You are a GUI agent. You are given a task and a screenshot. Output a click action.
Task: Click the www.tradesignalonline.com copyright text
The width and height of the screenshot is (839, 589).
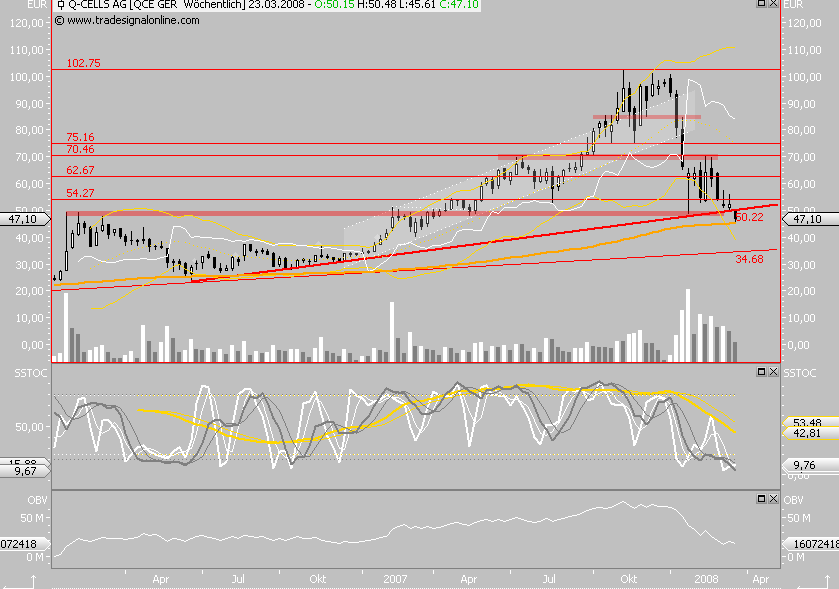click(x=127, y=20)
